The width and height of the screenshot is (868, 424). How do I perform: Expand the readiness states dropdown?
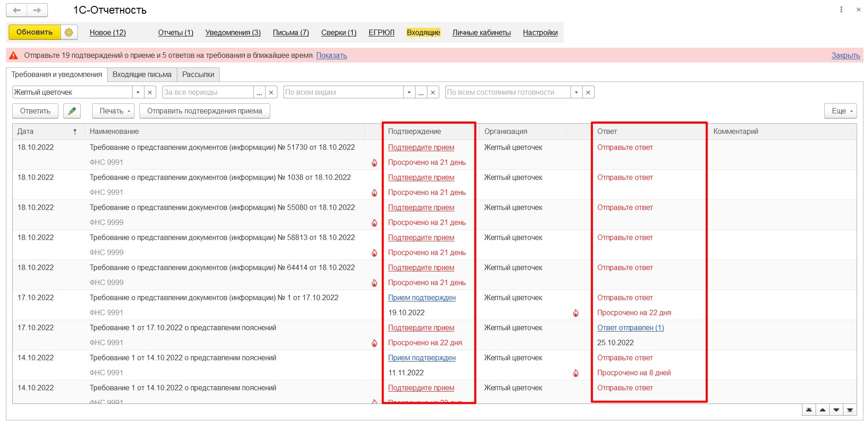(x=576, y=92)
